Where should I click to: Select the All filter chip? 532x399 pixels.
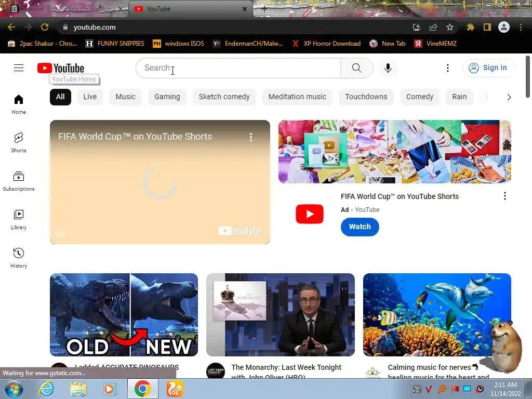click(x=60, y=97)
